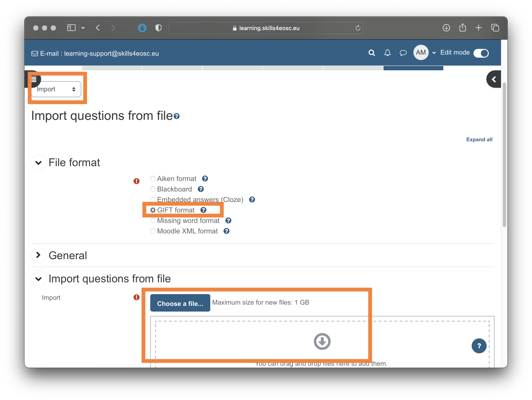Click 'Maximum size for new files: 1 GB' text

click(261, 302)
